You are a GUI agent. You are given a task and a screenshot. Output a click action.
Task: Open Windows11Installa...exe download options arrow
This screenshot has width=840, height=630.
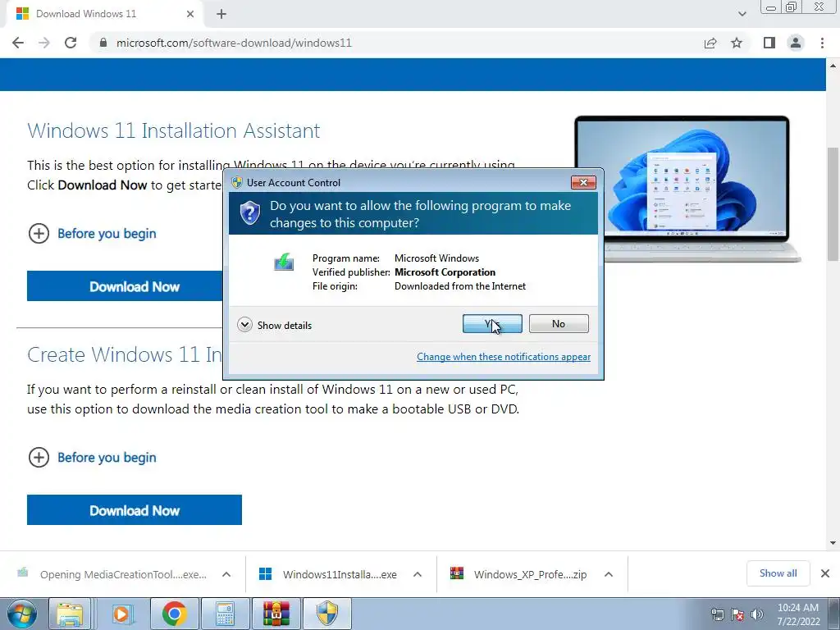(x=418, y=574)
